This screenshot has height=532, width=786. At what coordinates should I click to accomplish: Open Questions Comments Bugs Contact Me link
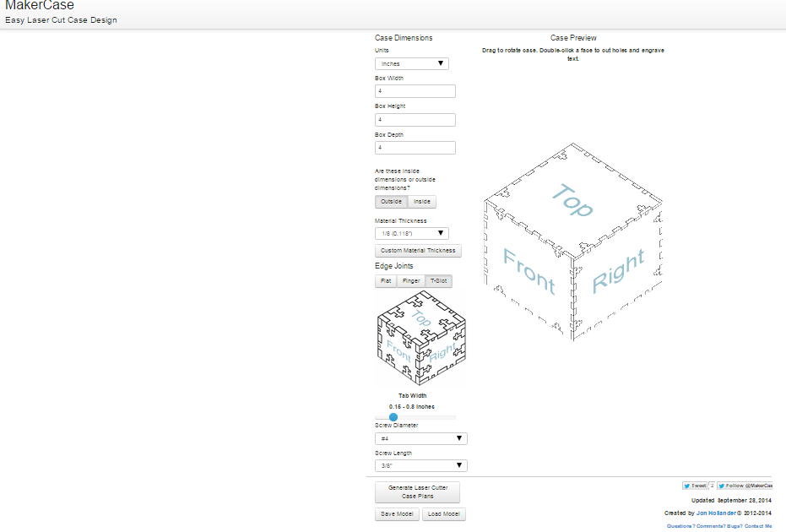(x=719, y=526)
